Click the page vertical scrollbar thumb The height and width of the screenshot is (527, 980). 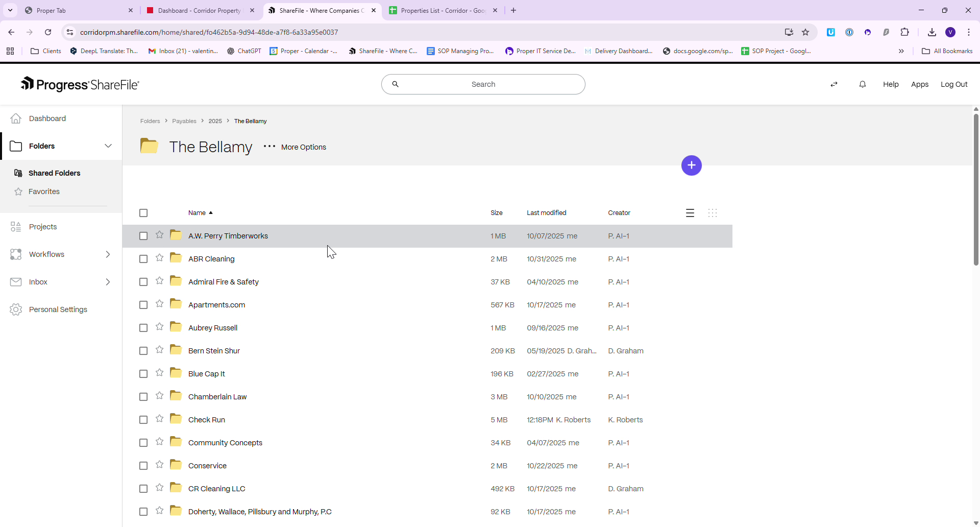[x=976, y=189]
